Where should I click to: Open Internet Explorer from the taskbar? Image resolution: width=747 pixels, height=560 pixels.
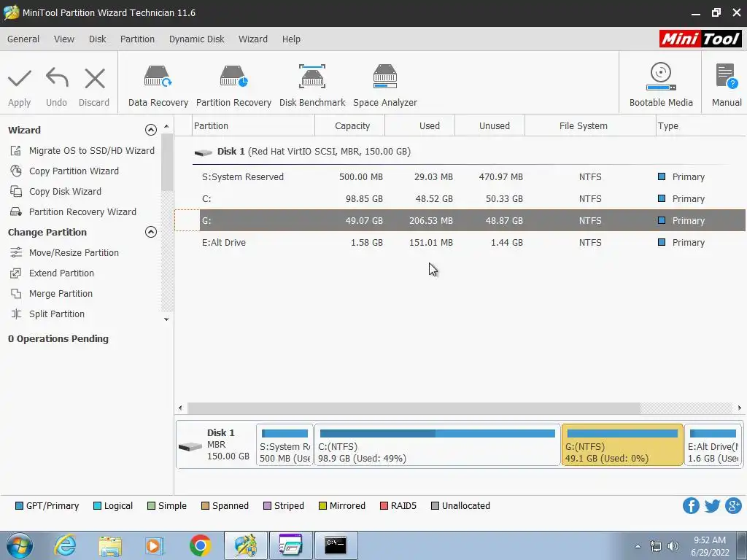[x=65, y=545]
